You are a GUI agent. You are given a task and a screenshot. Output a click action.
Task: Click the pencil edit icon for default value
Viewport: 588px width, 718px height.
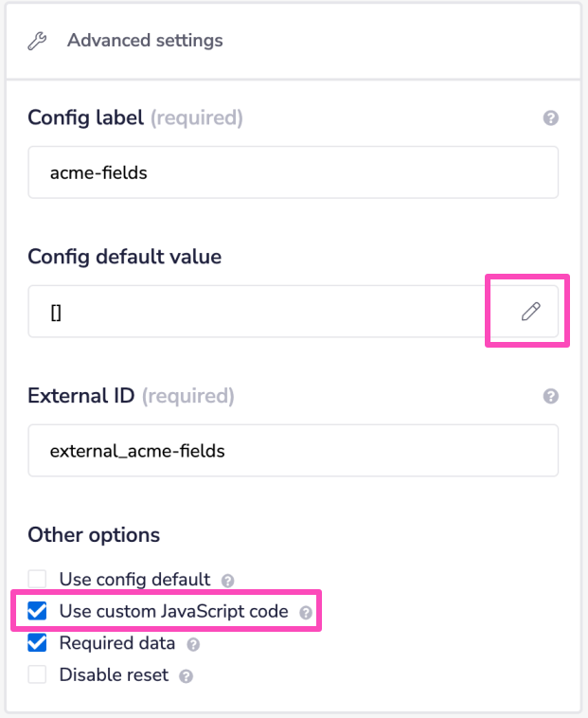click(530, 312)
